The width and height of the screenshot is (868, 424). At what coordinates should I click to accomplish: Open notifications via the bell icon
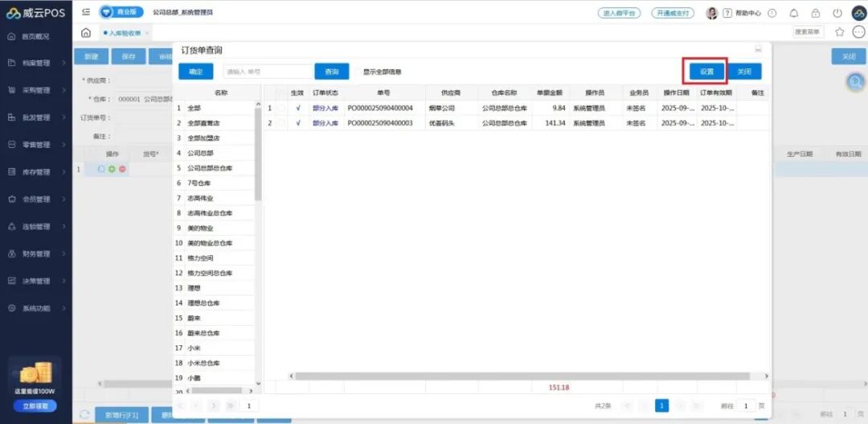(x=794, y=13)
